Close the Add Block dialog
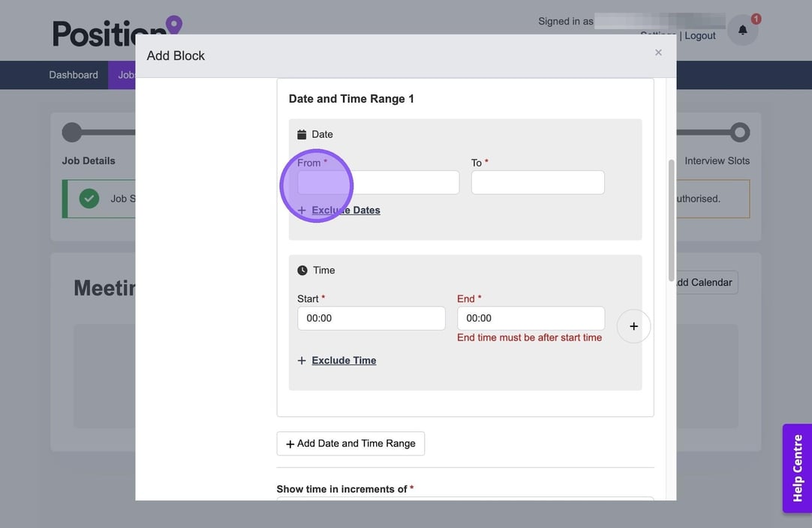The image size is (812, 528). tap(658, 52)
